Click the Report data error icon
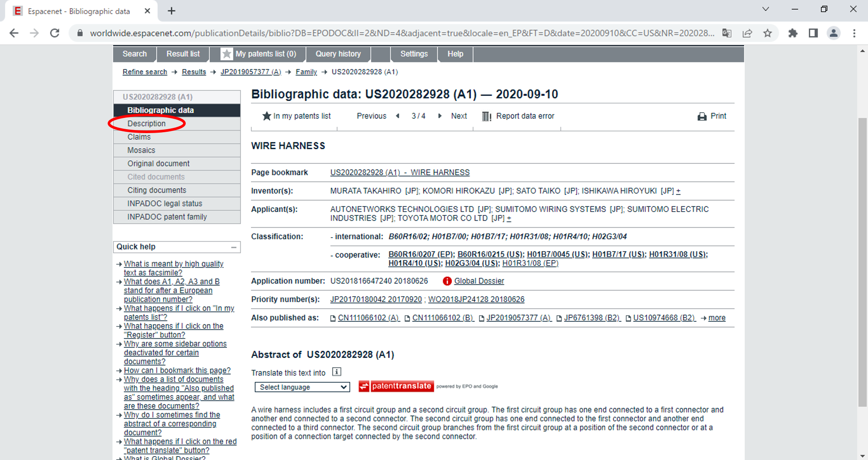Image resolution: width=868 pixels, height=460 pixels. (487, 116)
